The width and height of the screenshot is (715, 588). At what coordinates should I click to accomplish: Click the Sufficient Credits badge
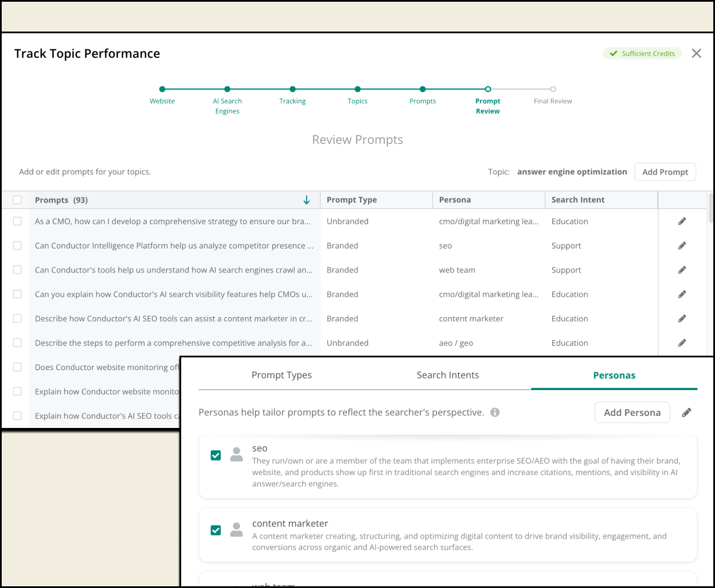click(642, 53)
